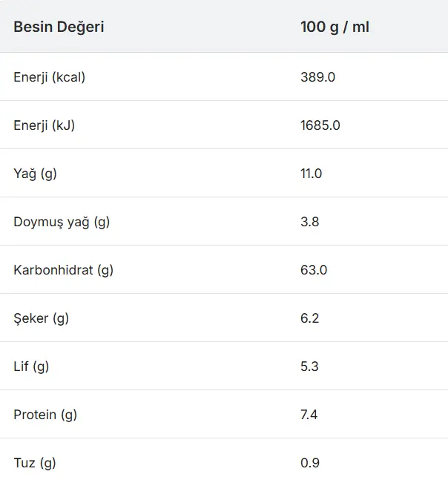The image size is (448, 480).
Task: Click the 7.4 protein value
Action: click(x=309, y=415)
